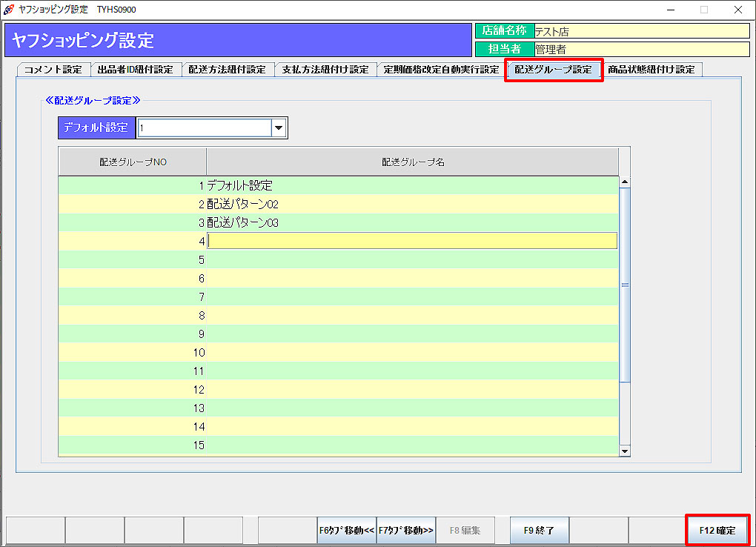The height and width of the screenshot is (547, 756).
Task: Click F7 タブ移動>> to go to next tab
Action: (x=405, y=531)
